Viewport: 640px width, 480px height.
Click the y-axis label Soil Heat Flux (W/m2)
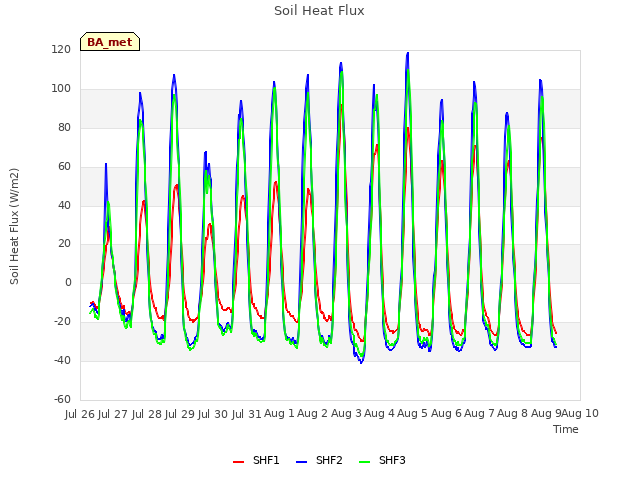14,226
